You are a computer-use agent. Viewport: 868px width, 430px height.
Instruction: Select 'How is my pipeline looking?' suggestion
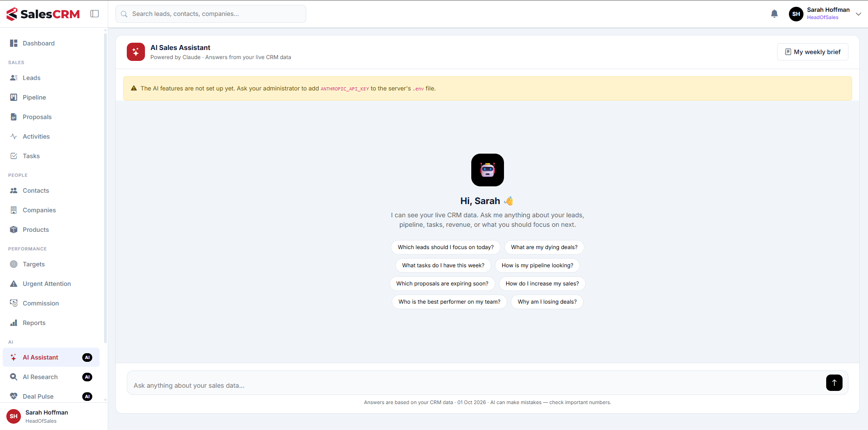(x=537, y=265)
